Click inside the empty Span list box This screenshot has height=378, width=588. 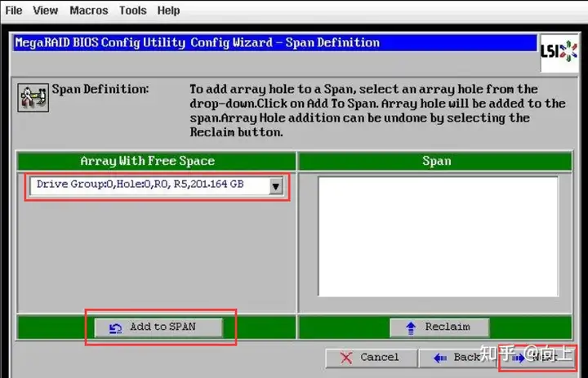(438, 237)
